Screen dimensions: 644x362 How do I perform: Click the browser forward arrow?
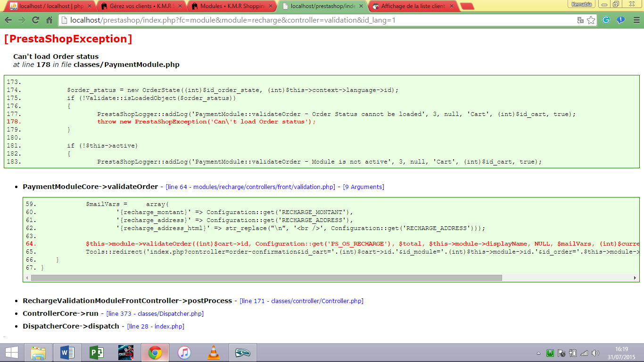[22, 20]
